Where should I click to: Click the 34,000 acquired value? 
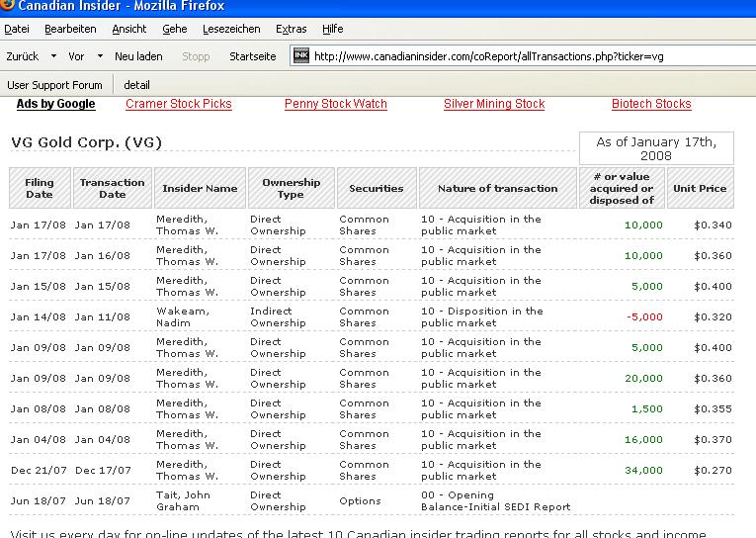click(x=643, y=470)
